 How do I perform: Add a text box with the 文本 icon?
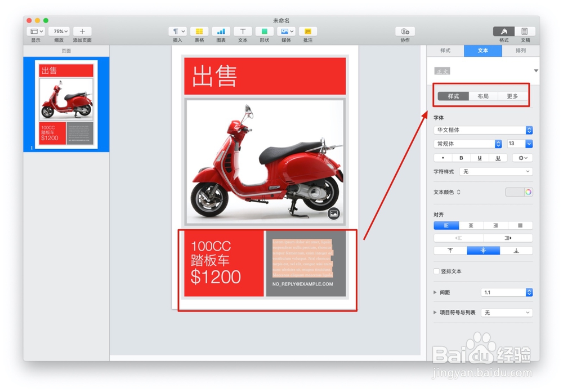coord(243,32)
